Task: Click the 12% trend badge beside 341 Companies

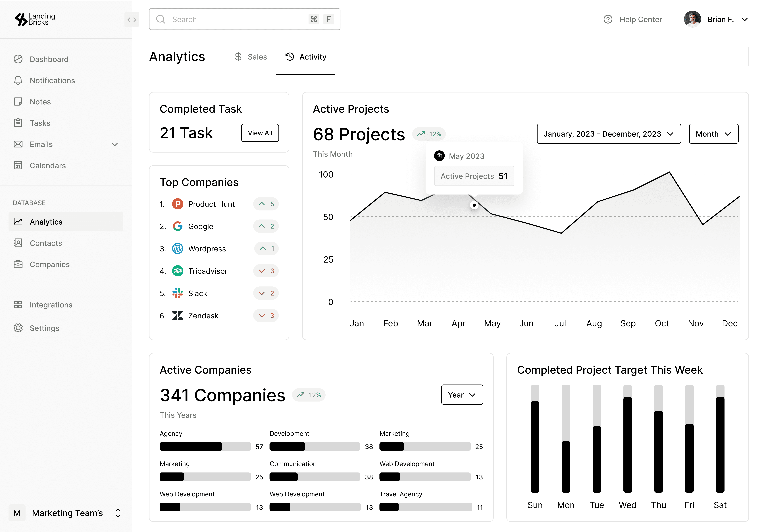Action: (309, 395)
